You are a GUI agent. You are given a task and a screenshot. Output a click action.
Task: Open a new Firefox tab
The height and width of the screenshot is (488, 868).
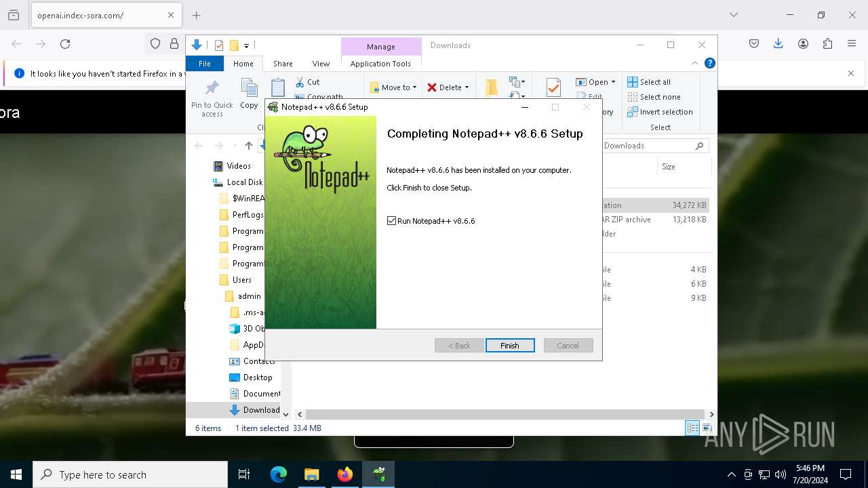pos(196,15)
